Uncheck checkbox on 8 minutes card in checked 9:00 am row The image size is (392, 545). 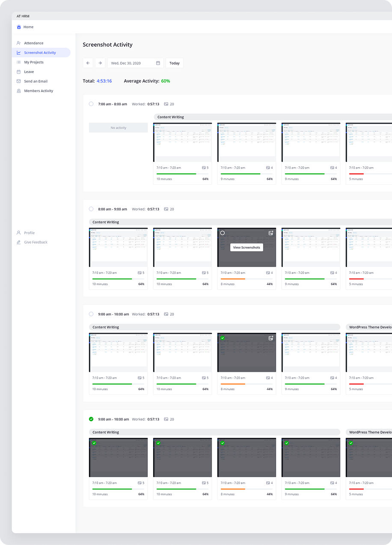(223, 443)
